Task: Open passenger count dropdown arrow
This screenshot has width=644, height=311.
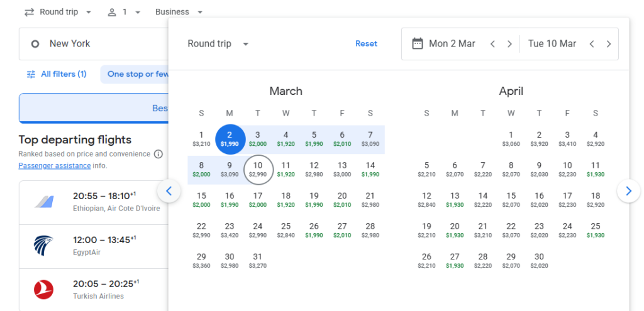Action: [138, 13]
